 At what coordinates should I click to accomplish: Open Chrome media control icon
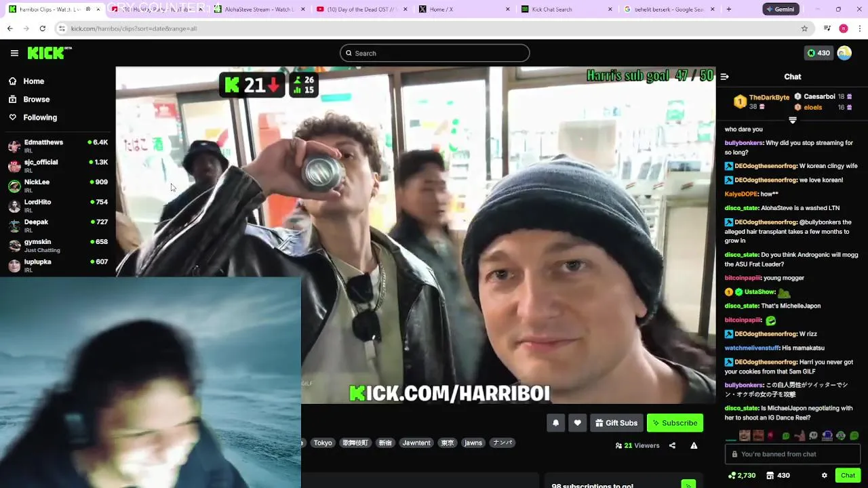[x=827, y=28]
